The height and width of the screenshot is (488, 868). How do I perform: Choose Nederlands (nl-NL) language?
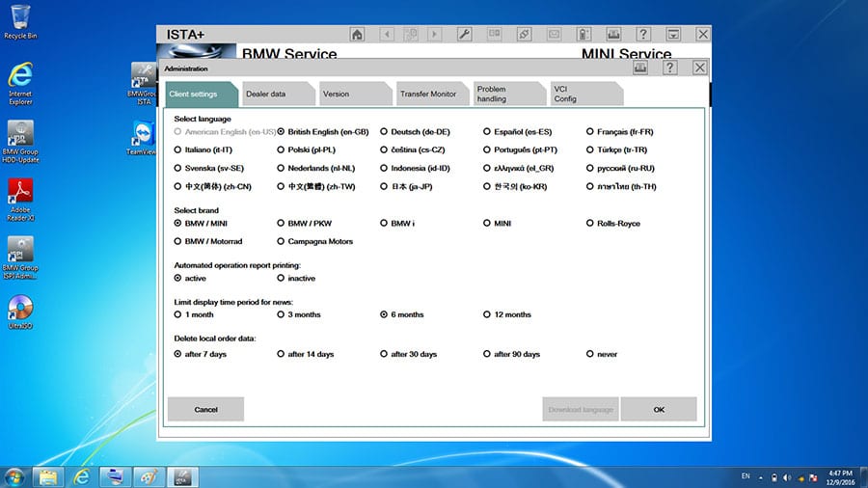(x=316, y=168)
